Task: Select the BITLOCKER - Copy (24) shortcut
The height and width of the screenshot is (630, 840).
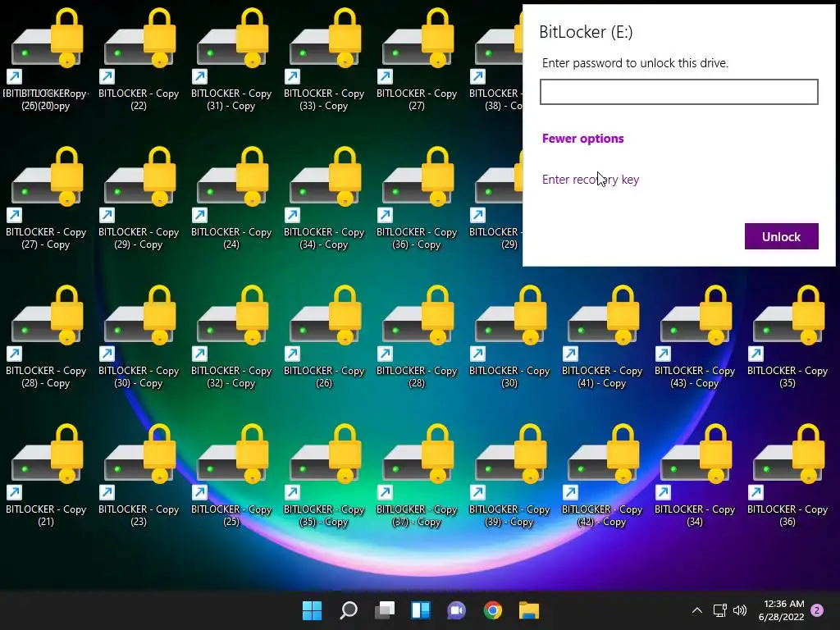Action: click(231, 198)
